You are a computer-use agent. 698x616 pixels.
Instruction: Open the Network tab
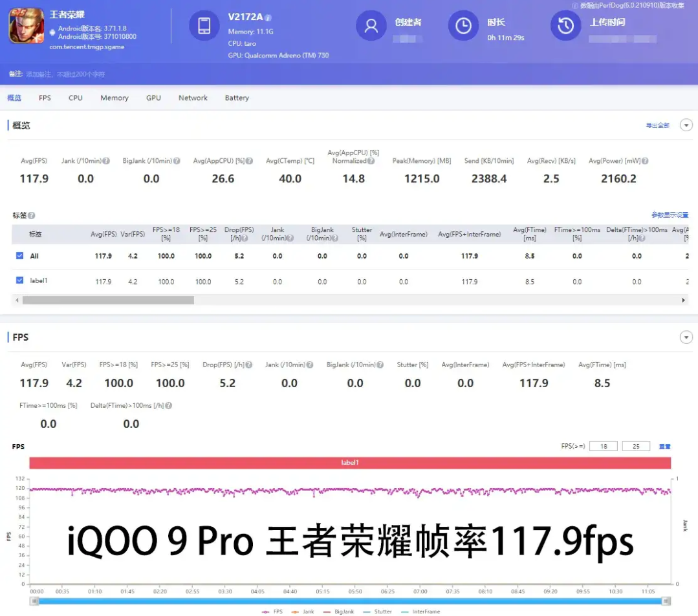coord(193,98)
